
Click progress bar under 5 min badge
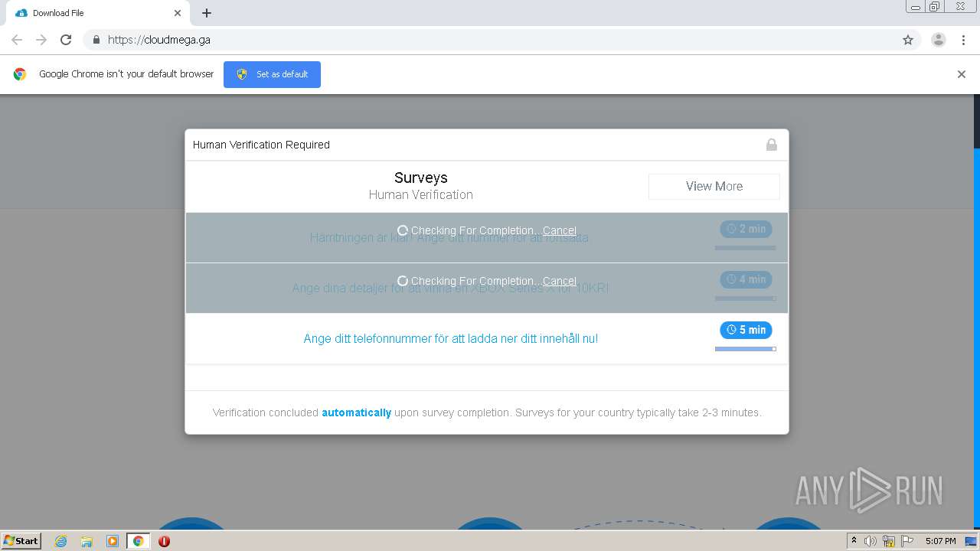746,349
